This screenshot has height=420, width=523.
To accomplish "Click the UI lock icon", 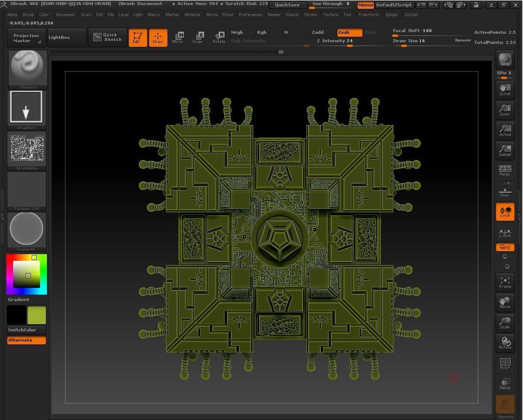I will click(476, 5).
